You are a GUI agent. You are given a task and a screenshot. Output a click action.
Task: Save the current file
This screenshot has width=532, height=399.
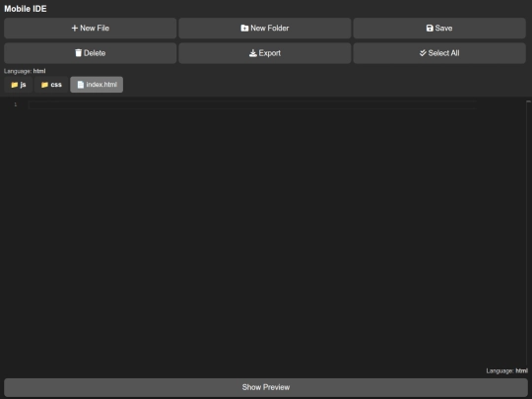[439, 29]
